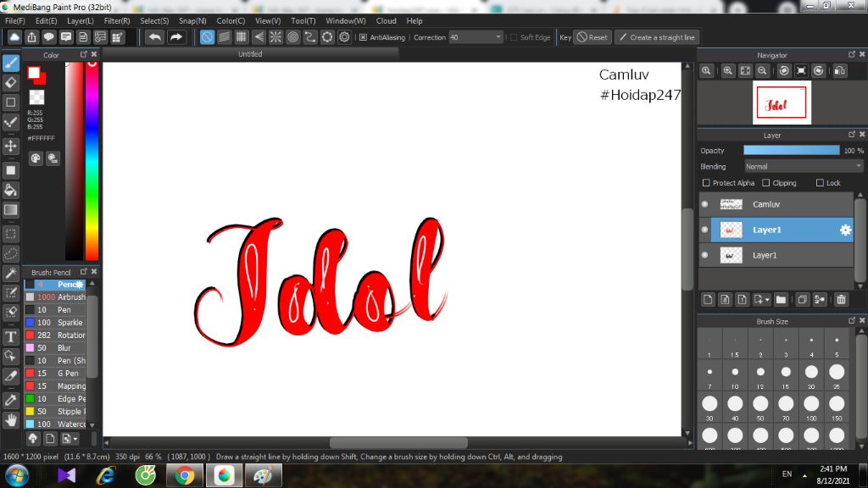Select the Move tool
Viewport: 868px width, 488px height.
10,146
